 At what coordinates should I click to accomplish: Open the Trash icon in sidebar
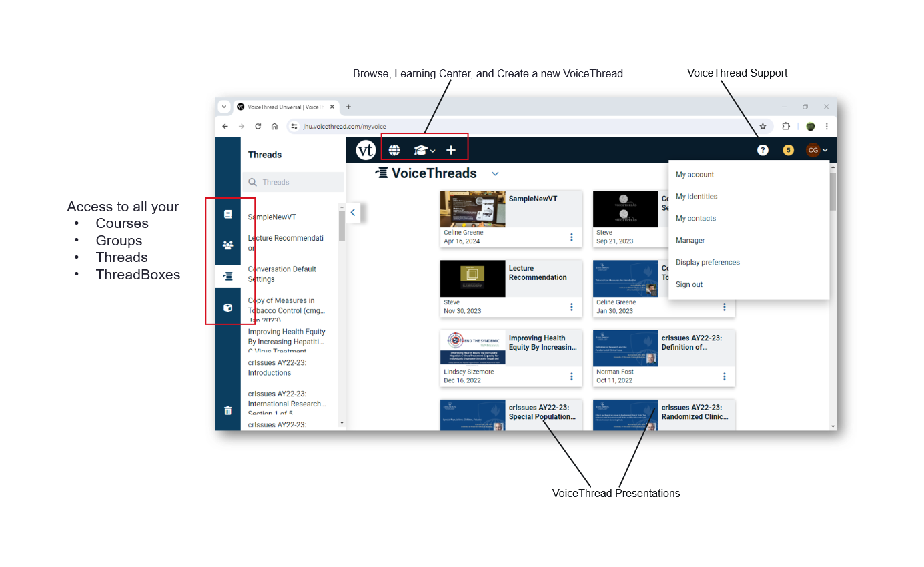click(227, 410)
